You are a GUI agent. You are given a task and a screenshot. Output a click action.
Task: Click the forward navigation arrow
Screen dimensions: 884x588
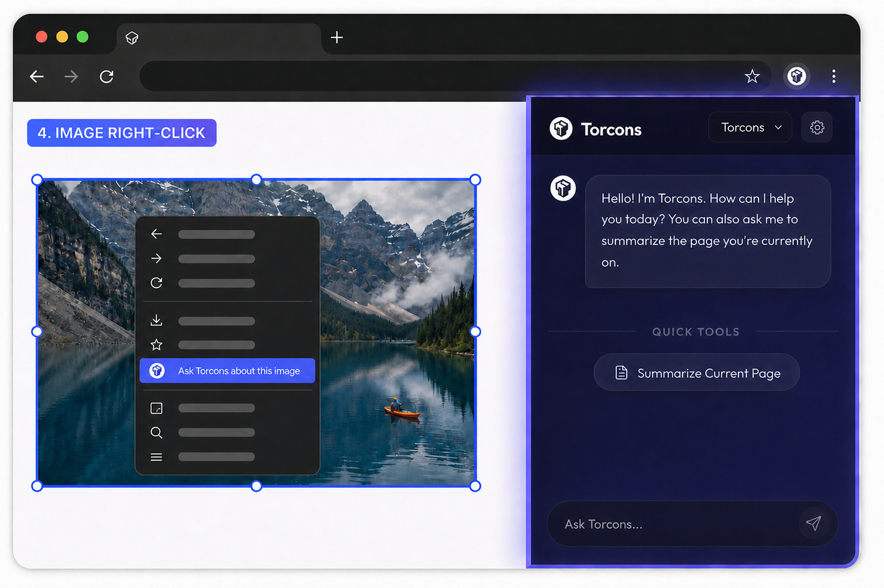(71, 76)
